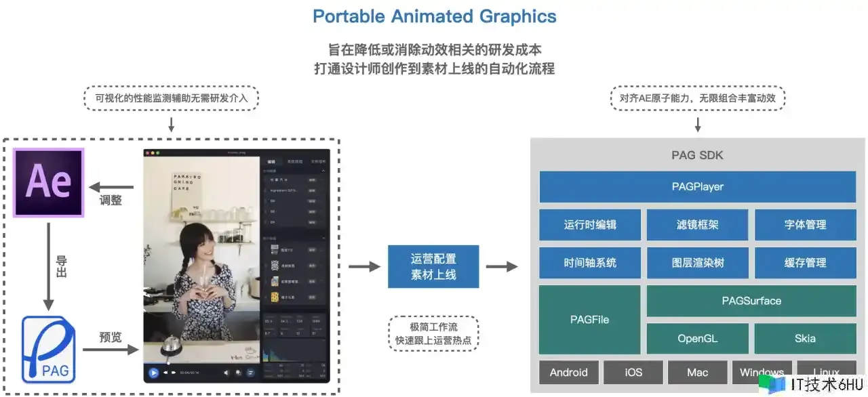This screenshot has height=397, width=868.
Task: Collapse the image-editing section chevron
Action: click(323, 238)
